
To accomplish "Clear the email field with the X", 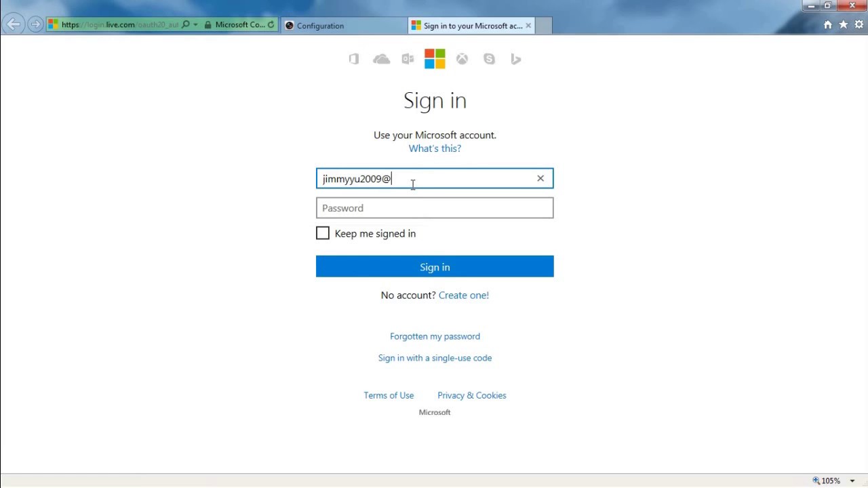I will tap(540, 178).
